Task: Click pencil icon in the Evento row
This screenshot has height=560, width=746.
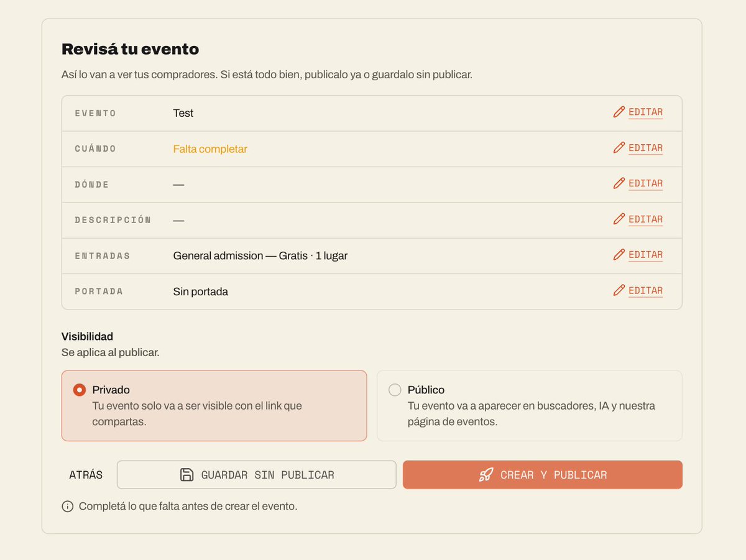Action: (619, 112)
